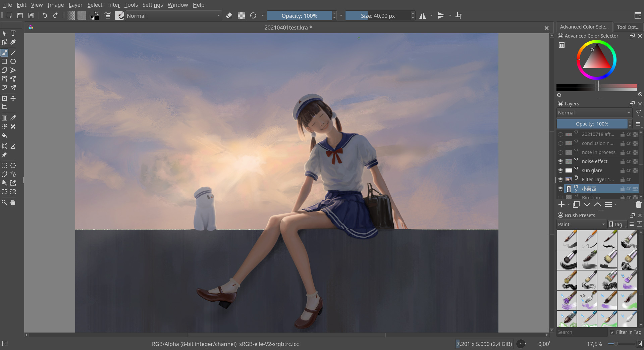Activate the Crop tool

tap(4, 107)
